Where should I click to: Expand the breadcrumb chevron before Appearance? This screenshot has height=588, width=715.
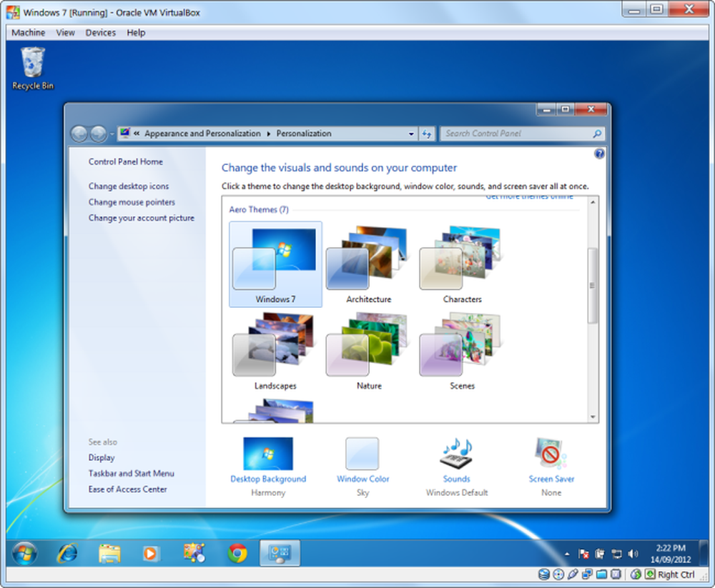[137, 134]
